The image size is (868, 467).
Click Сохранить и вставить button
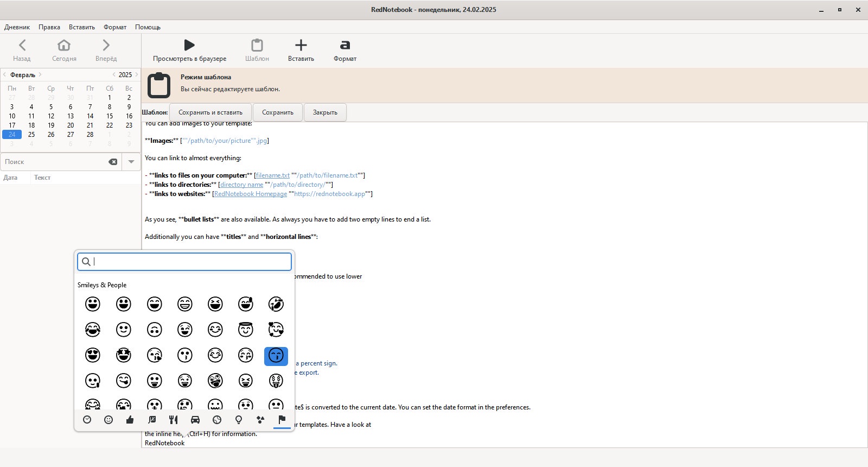click(210, 112)
